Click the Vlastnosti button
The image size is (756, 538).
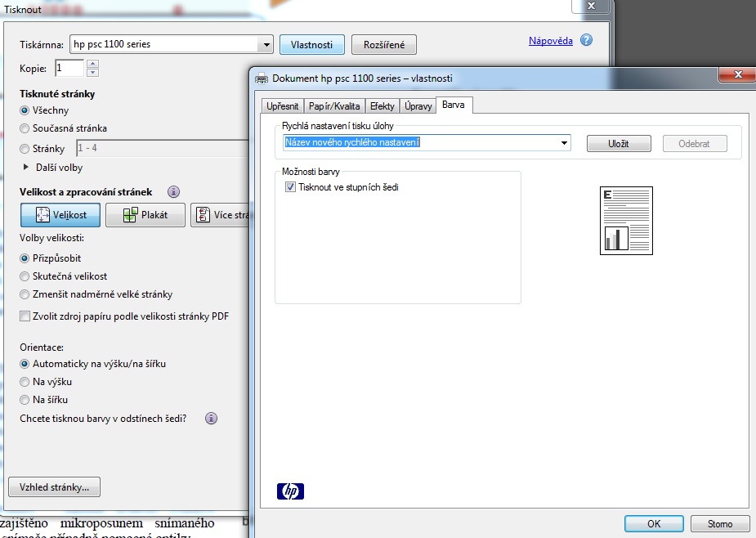[x=312, y=44]
